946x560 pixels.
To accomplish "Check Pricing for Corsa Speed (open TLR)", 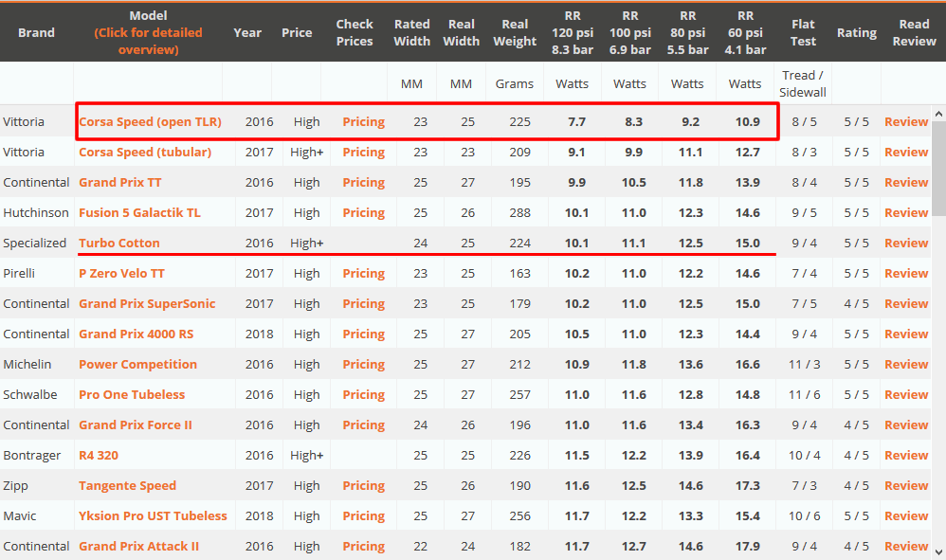I will tap(364, 122).
